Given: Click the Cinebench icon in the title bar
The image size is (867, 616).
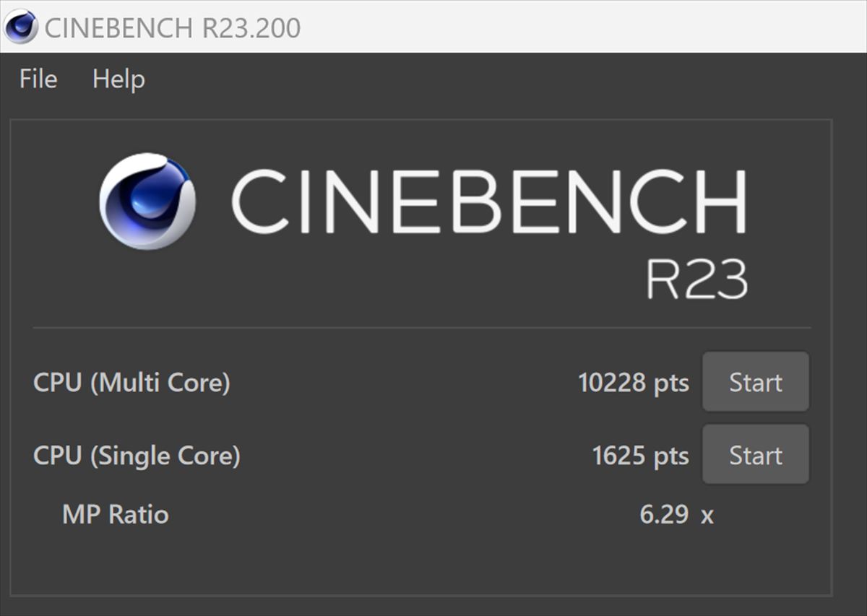Looking at the screenshot, I should (20, 27).
